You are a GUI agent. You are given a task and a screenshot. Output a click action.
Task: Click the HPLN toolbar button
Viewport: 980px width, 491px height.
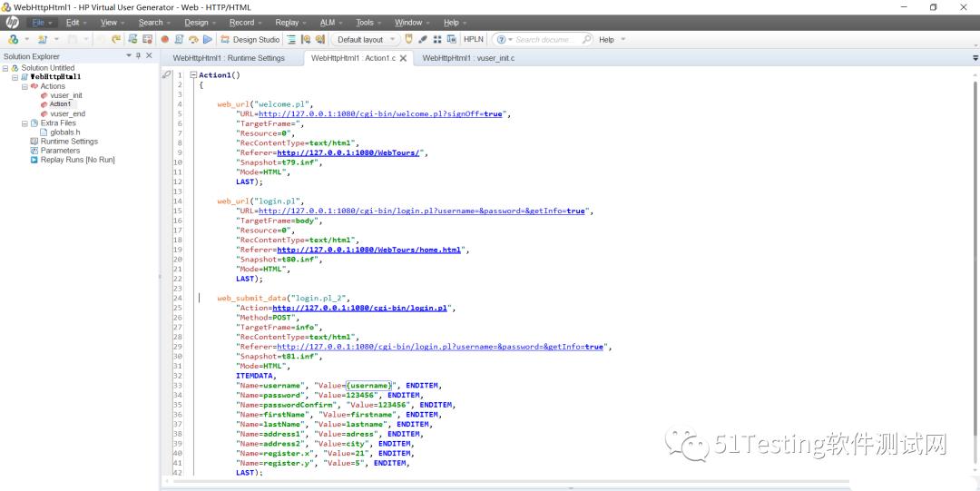(474, 40)
